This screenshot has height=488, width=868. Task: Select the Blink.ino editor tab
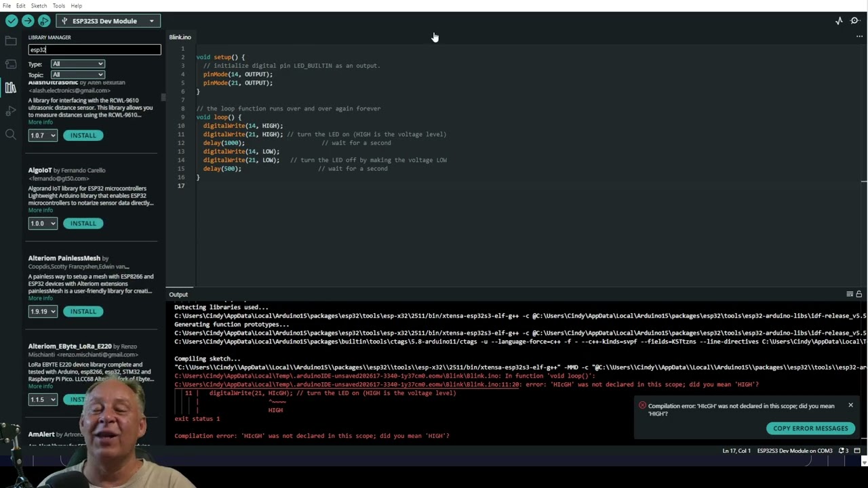[x=180, y=37]
